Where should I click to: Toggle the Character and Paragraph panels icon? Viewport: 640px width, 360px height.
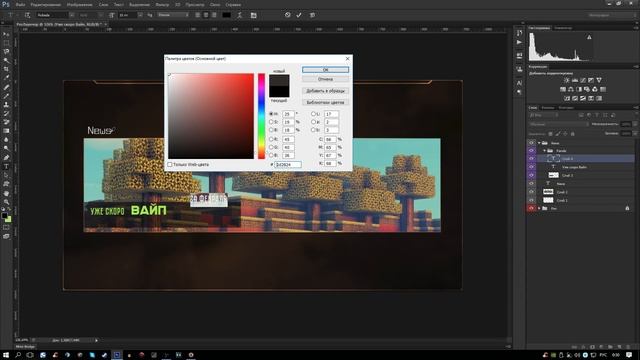(253, 15)
